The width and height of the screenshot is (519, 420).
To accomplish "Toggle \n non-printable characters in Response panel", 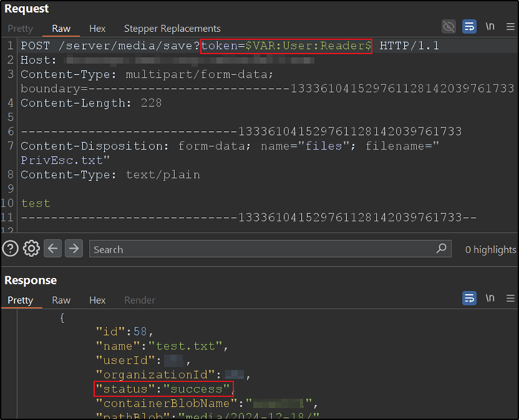I will [490, 299].
